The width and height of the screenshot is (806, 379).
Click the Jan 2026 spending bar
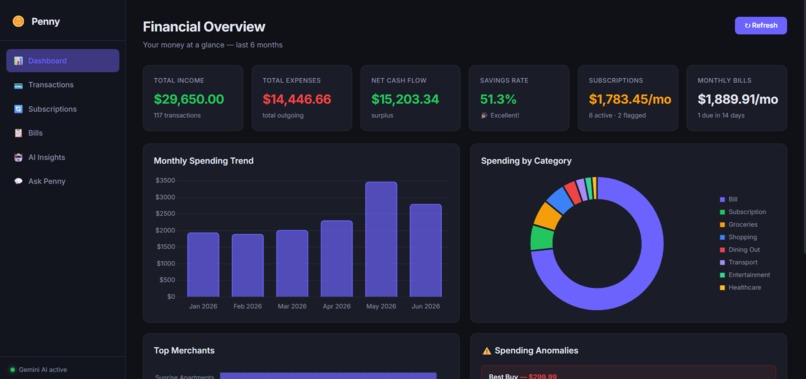[203, 265]
